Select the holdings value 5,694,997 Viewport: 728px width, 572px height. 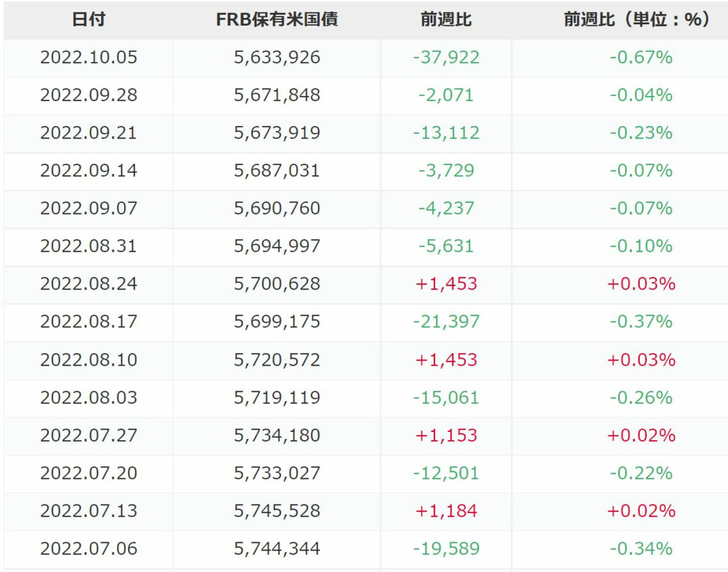[277, 246]
